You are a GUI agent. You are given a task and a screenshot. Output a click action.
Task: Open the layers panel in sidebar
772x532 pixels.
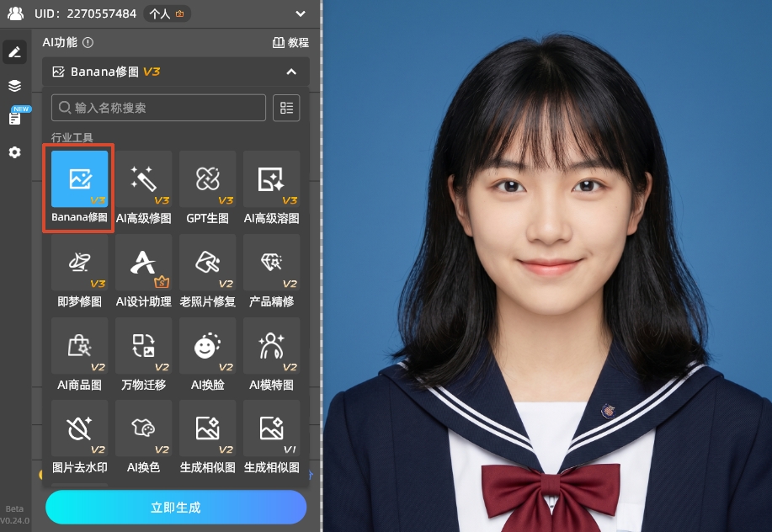coord(14,85)
